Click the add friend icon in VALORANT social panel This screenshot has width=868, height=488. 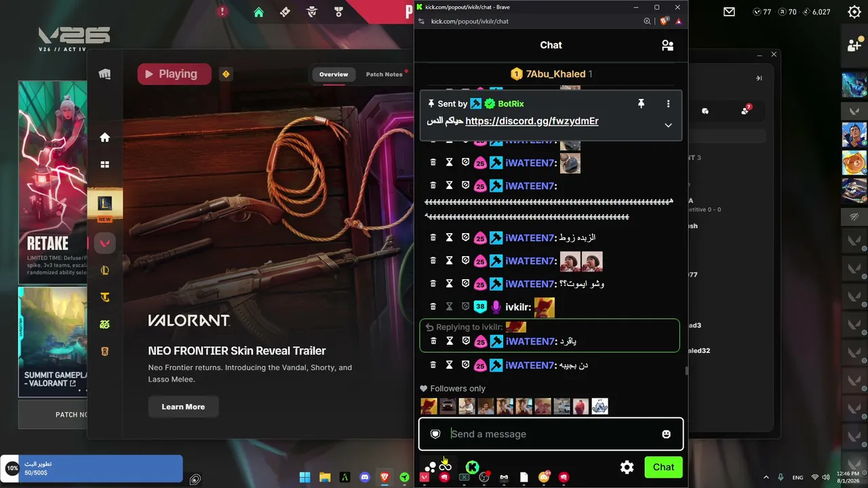pyautogui.click(x=854, y=45)
